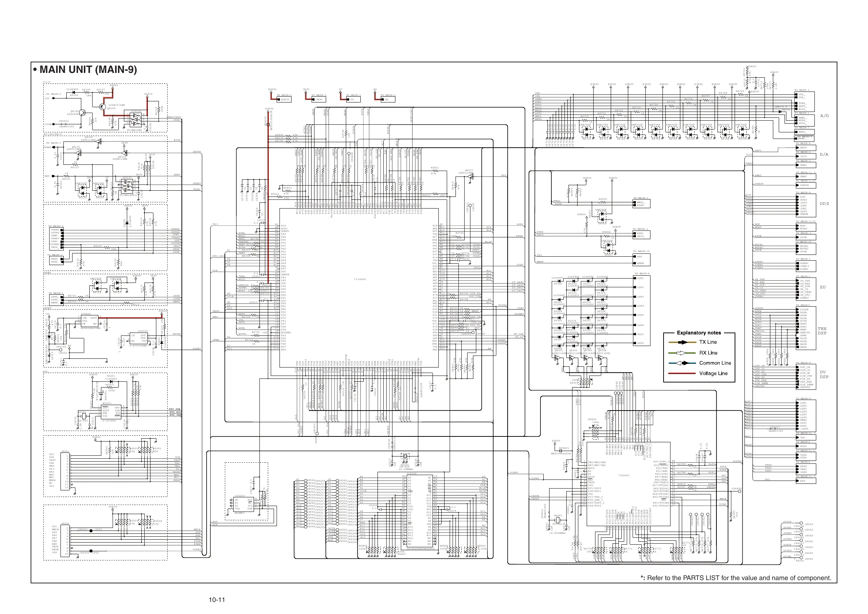This screenshot has height=614, width=868.
Task: Click the X6202 12.288MHz crystal symbol
Action: pos(405,456)
